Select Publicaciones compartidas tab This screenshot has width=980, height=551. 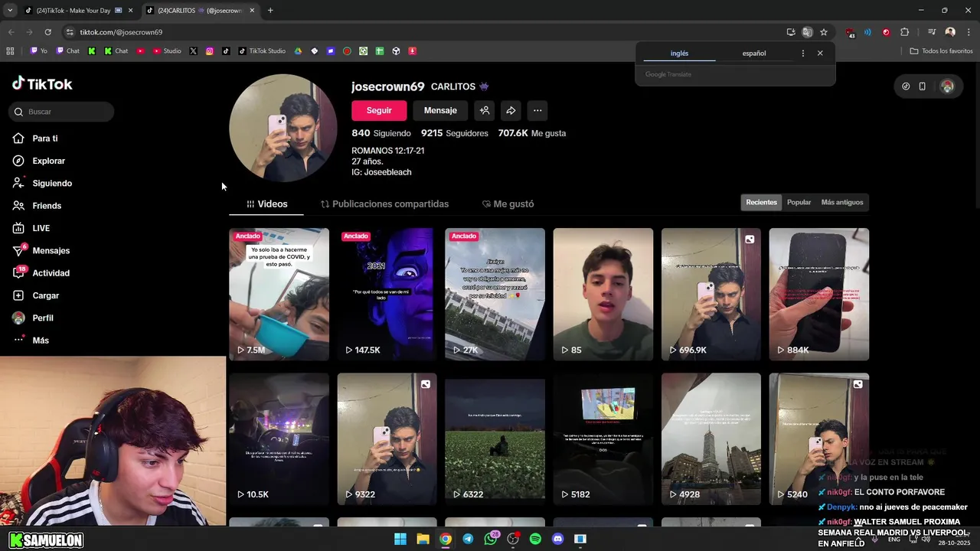coord(384,204)
